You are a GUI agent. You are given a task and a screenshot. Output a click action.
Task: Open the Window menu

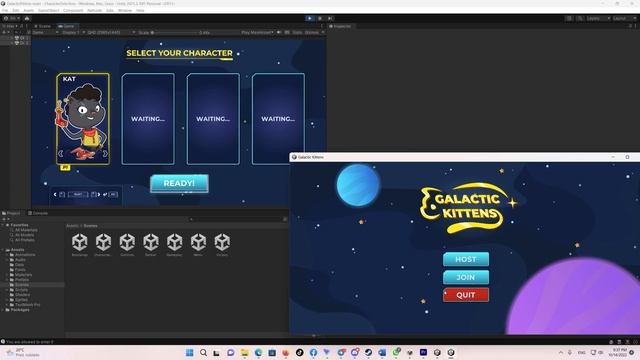[125, 10]
